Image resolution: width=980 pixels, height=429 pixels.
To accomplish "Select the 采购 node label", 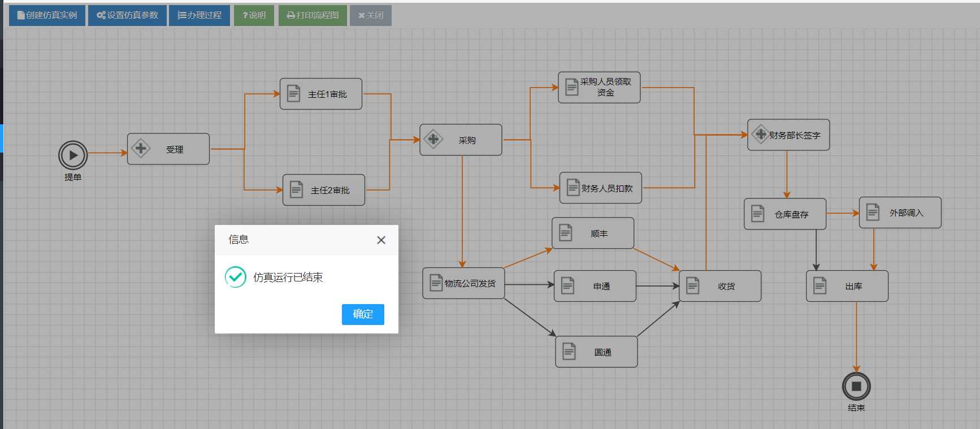I will pos(467,140).
